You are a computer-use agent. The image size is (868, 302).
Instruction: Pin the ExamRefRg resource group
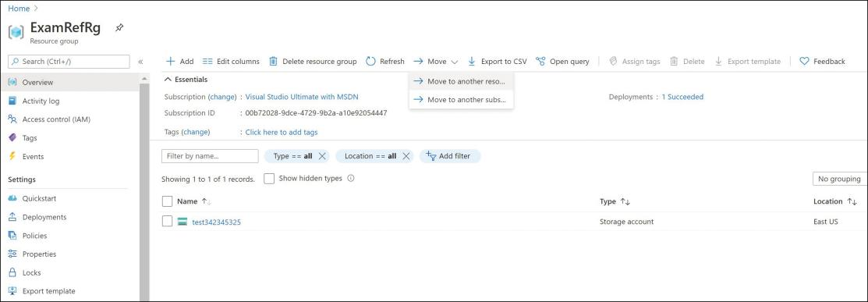pos(119,28)
